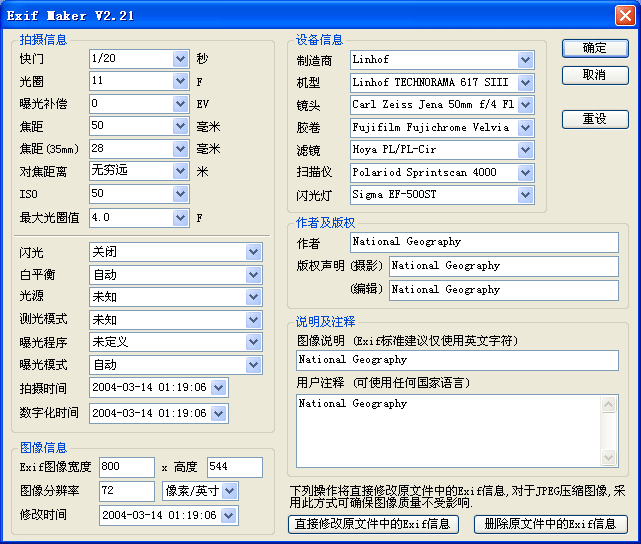Screen dimensions: 641x544
Task: Expand the 测光模式 metering mode dropdown
Action: pyautogui.click(x=253, y=320)
